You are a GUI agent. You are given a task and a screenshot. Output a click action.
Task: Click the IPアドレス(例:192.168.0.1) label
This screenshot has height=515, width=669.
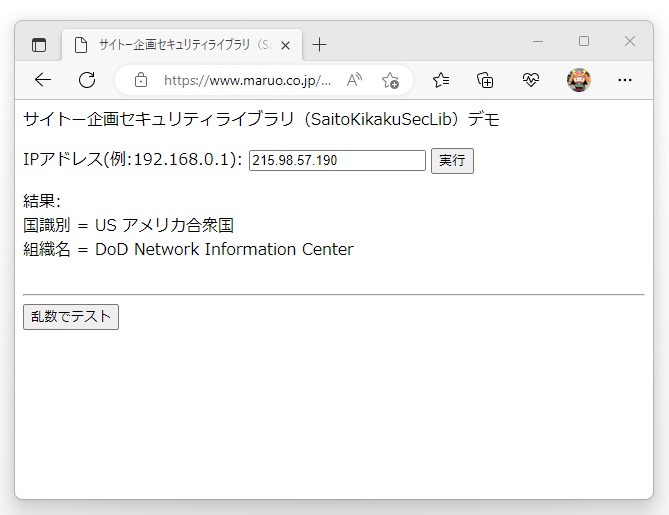coord(133,159)
